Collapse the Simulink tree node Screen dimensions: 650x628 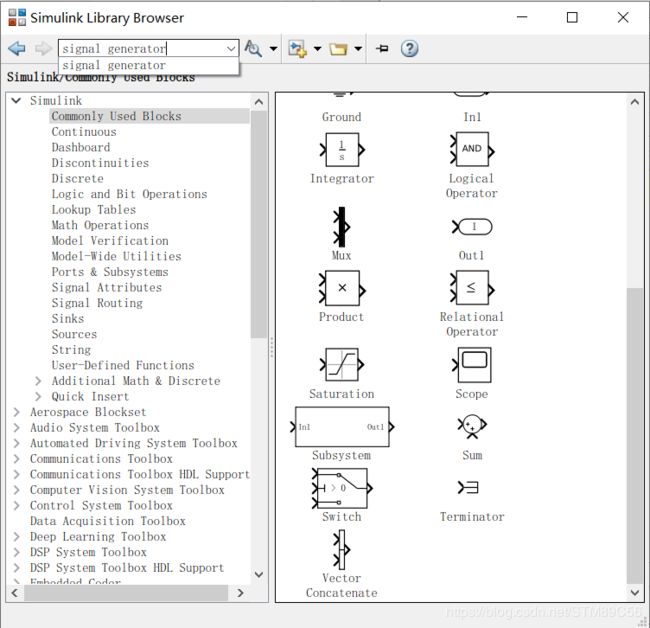[x=16, y=100]
